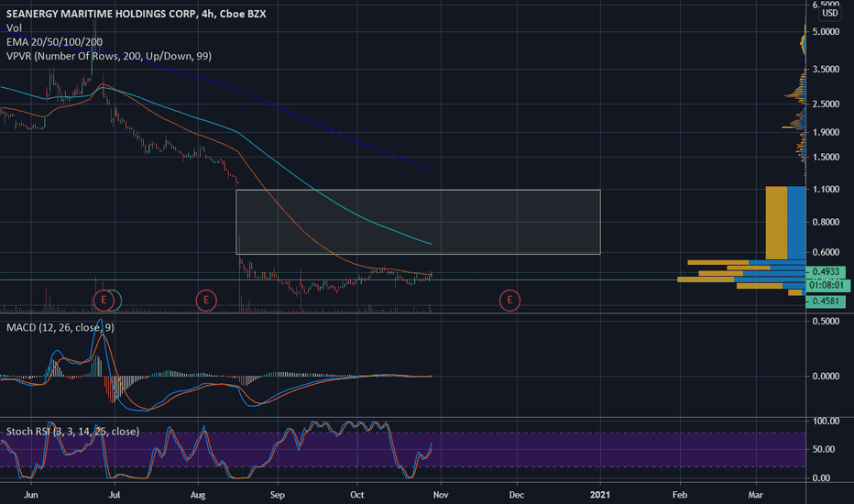This screenshot has width=854, height=504.
Task: Click the 1.1000 price axis label
Action: pyautogui.click(x=826, y=189)
